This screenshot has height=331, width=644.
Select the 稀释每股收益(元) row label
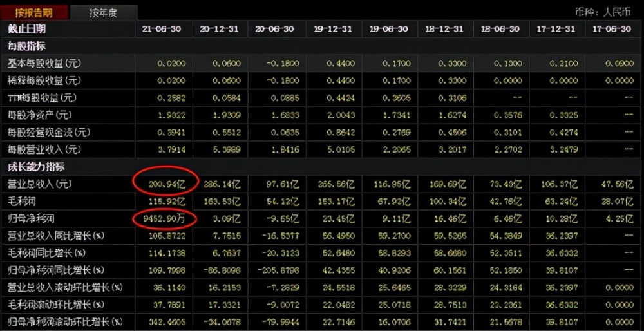pyautogui.click(x=44, y=81)
